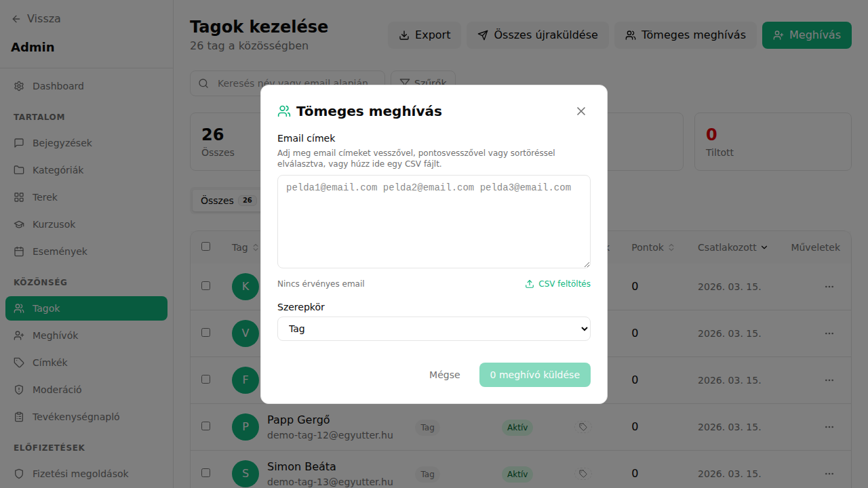The height and width of the screenshot is (488, 868).
Task: Expand the Csatlakozott column dropdown
Action: click(764, 247)
